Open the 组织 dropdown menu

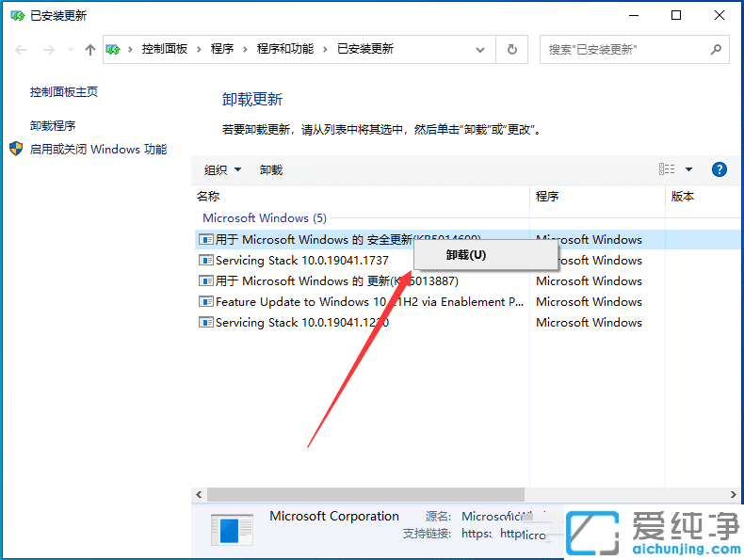222,169
